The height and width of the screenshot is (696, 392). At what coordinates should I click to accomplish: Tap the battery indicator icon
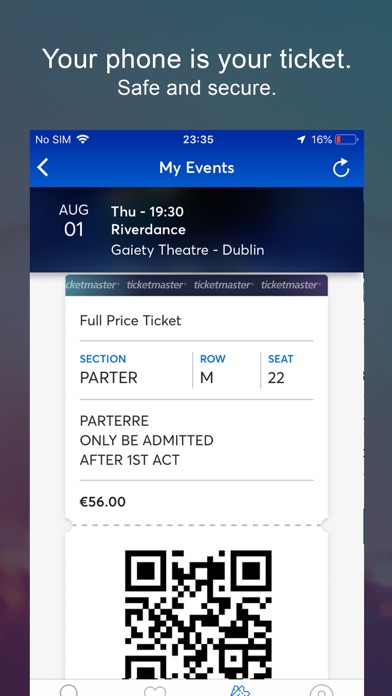346,139
